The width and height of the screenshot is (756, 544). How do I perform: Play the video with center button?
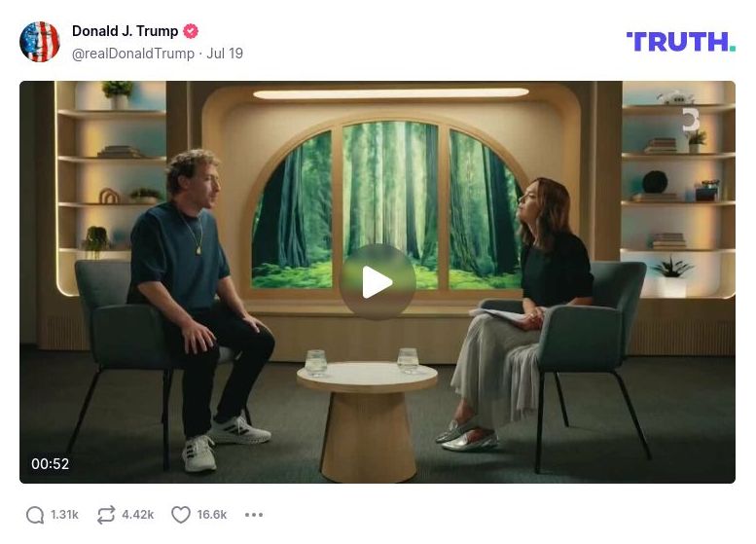tap(378, 281)
